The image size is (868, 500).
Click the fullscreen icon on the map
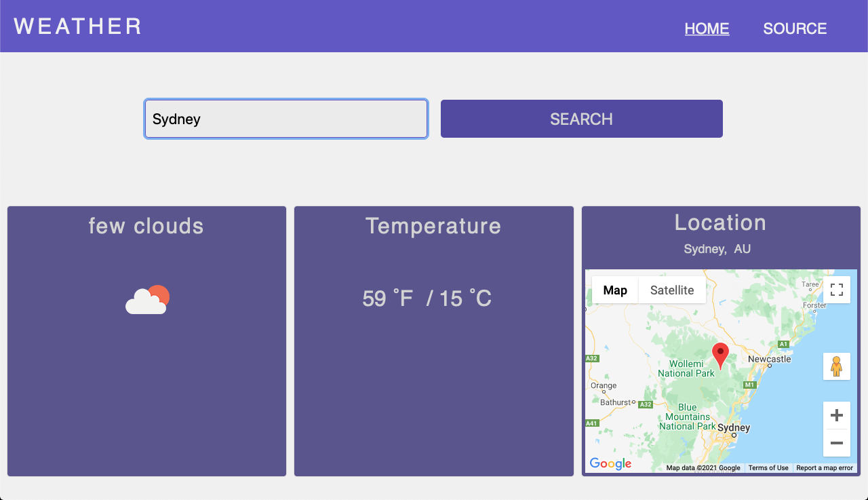[x=836, y=290]
